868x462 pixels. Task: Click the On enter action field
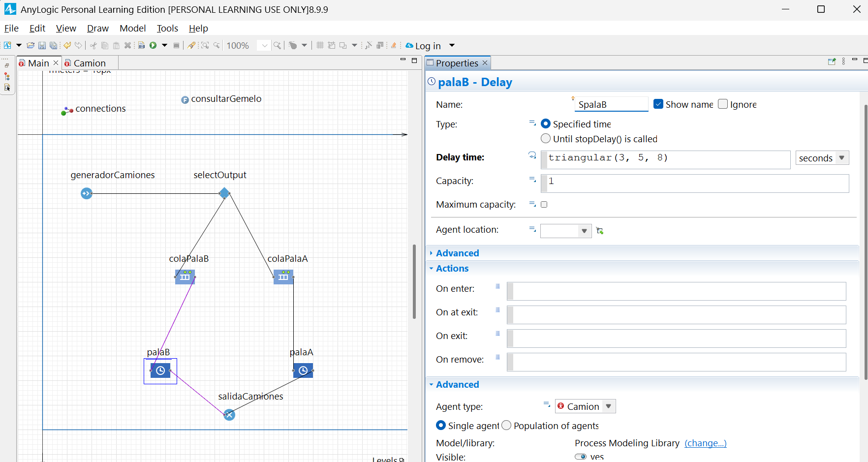tap(677, 291)
